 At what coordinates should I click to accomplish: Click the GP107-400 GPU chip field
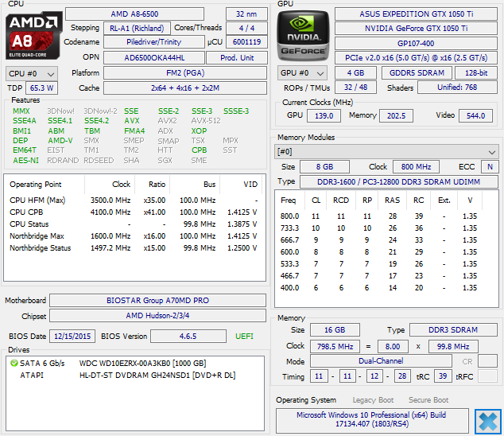tap(417, 43)
